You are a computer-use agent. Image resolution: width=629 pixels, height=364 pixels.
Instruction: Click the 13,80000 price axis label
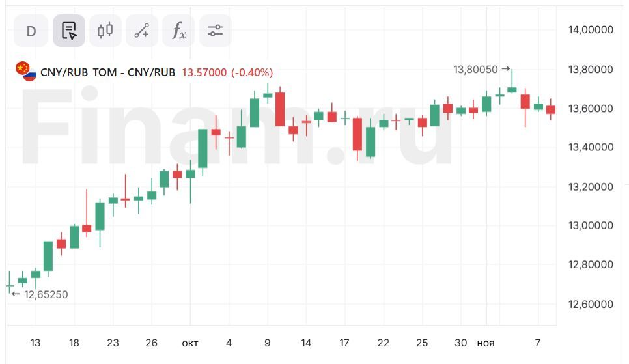click(591, 70)
